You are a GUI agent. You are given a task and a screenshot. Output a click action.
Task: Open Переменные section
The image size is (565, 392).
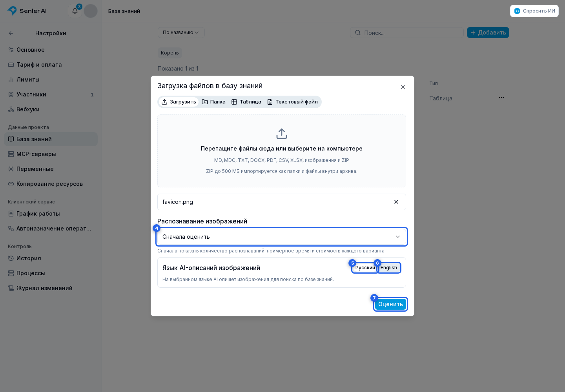(x=51, y=169)
